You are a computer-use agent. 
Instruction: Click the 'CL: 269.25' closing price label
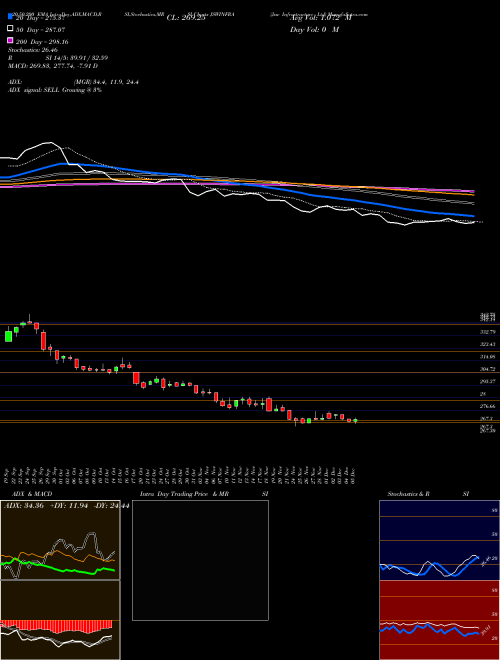[x=186, y=18]
